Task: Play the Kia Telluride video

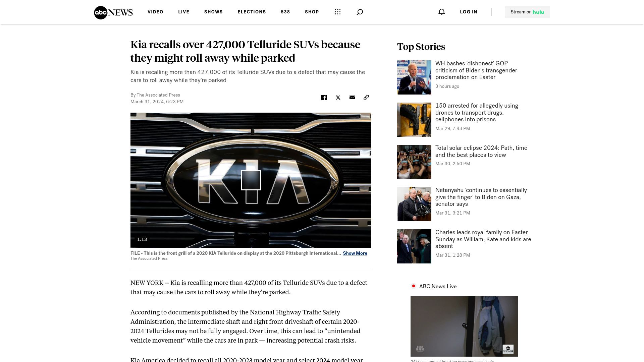Action: point(251,180)
